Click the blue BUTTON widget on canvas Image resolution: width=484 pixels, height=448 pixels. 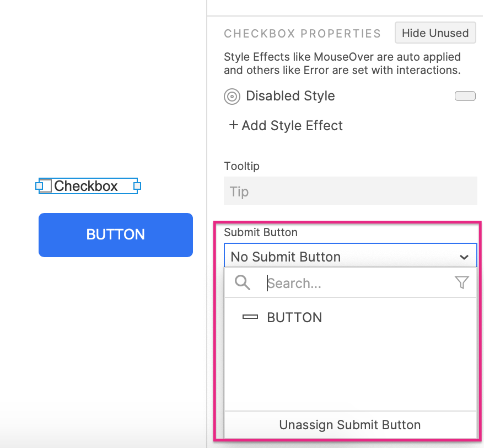[116, 235]
